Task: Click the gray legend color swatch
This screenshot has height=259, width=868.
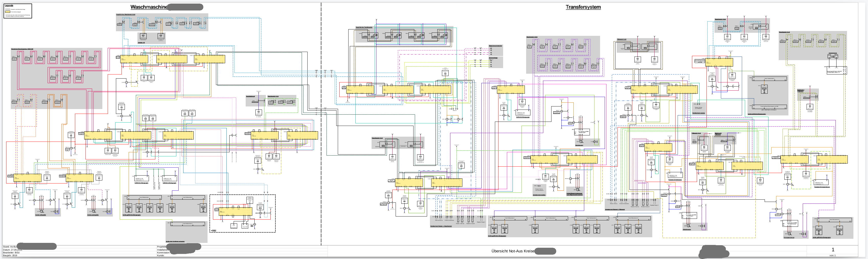Action: pos(7,9)
